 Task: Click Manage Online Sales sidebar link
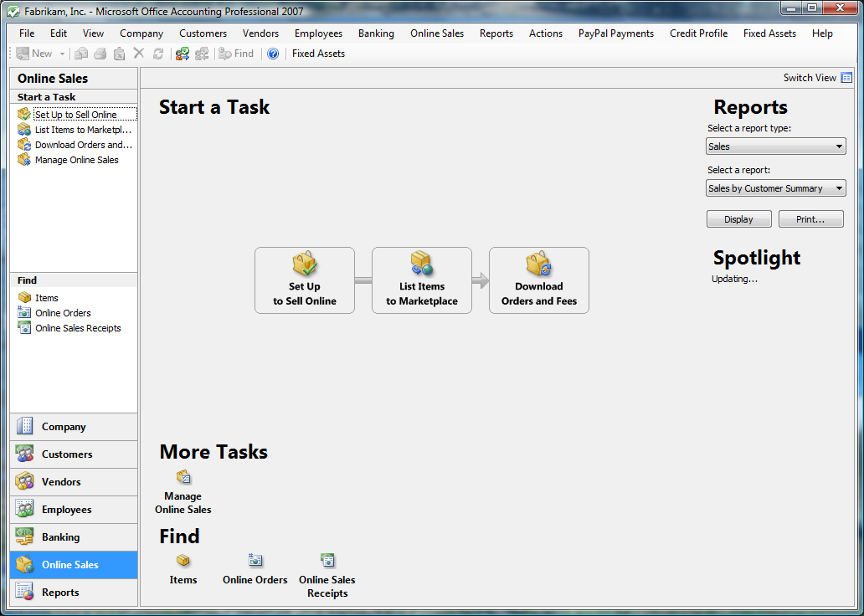point(69,160)
